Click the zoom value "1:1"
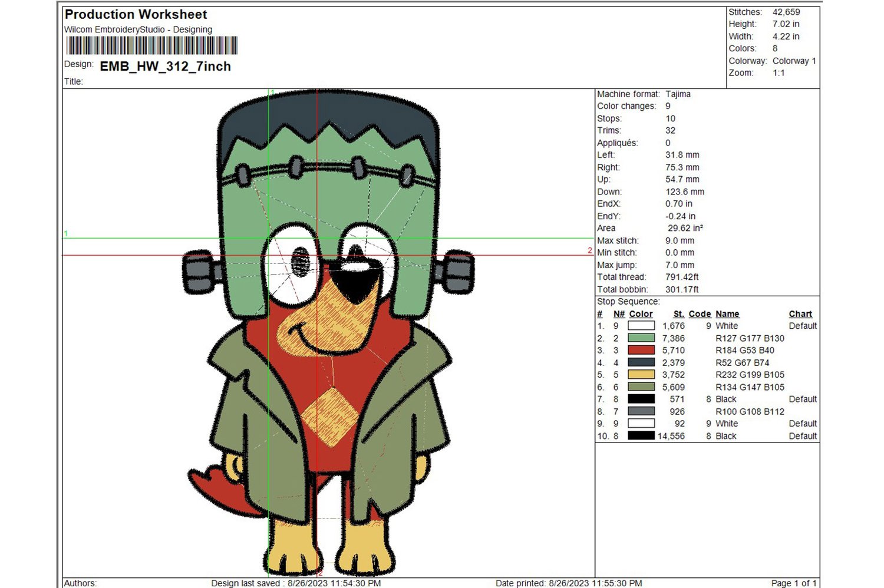Image resolution: width=884 pixels, height=588 pixels. (779, 73)
